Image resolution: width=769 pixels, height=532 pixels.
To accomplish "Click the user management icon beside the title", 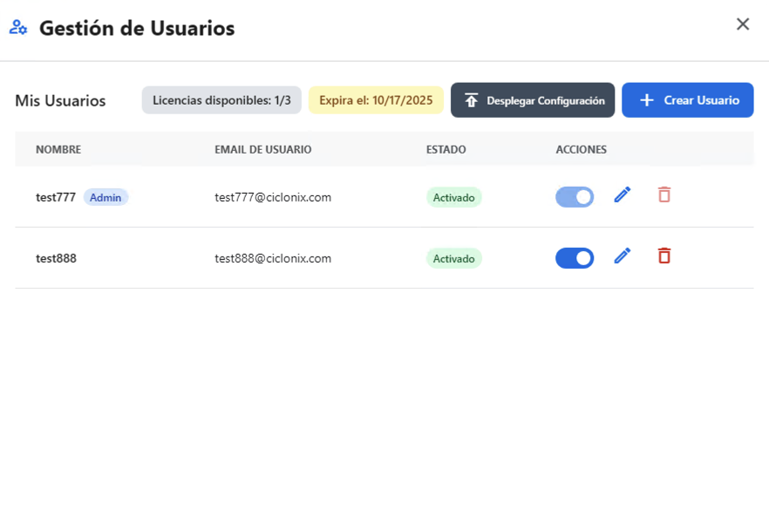I will pos(18,28).
